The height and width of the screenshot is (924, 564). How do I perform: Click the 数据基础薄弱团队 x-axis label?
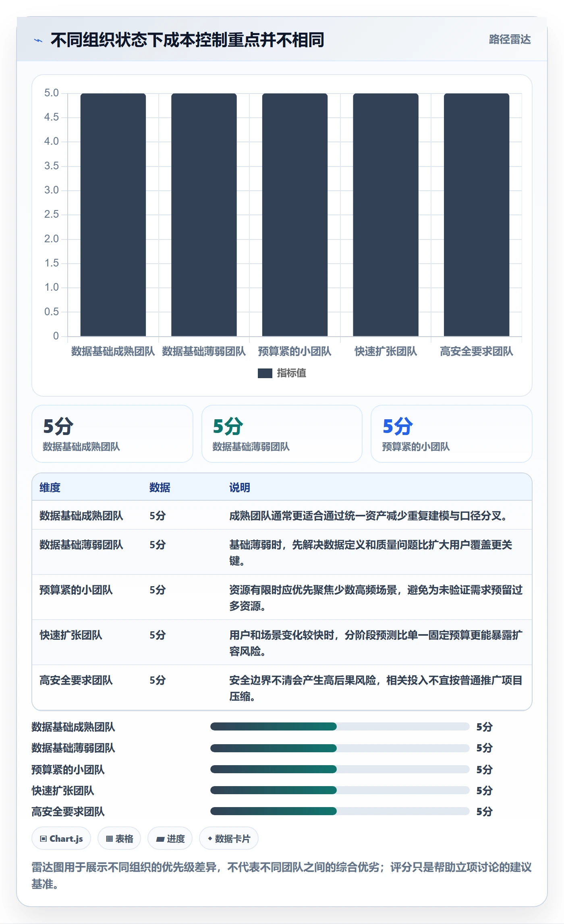[204, 352]
